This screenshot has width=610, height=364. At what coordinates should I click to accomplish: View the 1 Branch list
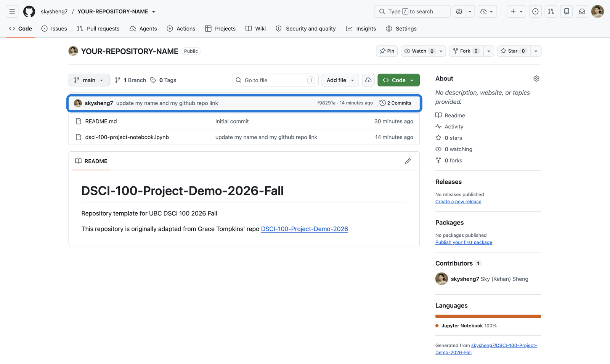click(130, 80)
